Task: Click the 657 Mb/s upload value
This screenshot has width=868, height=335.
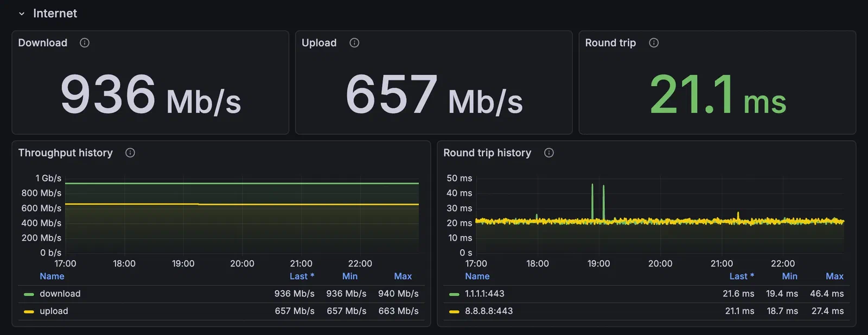Action: point(434,94)
